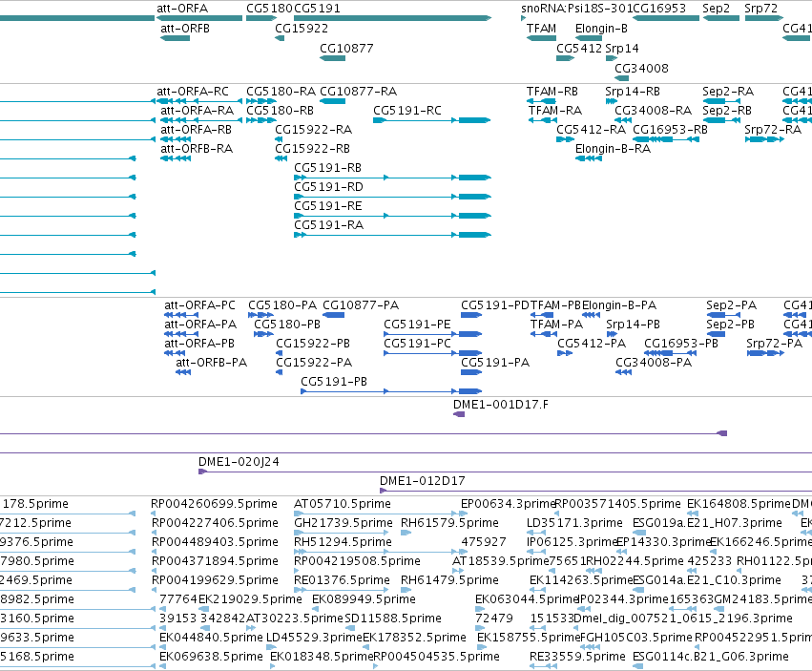Select clone DME1-012D17

pos(423,481)
